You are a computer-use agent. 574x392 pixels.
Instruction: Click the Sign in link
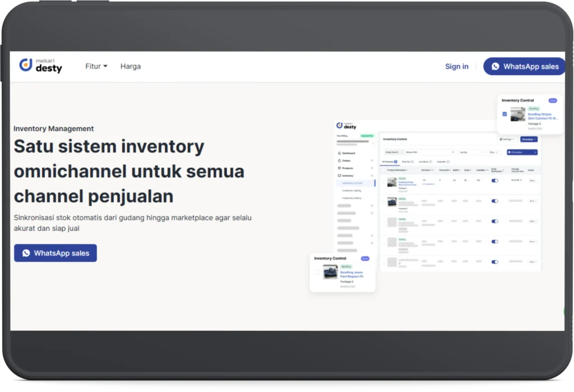[456, 66]
